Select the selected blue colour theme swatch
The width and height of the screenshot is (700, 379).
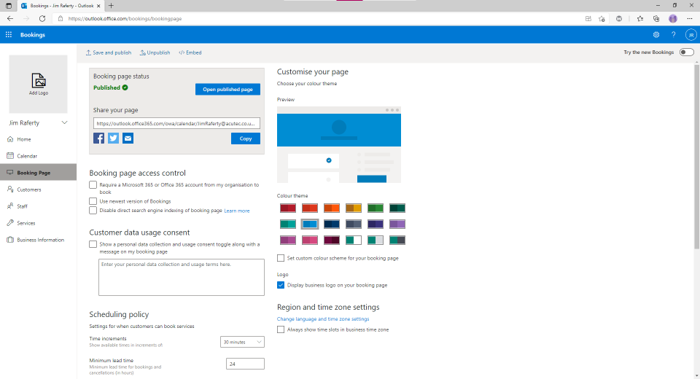pos(310,224)
